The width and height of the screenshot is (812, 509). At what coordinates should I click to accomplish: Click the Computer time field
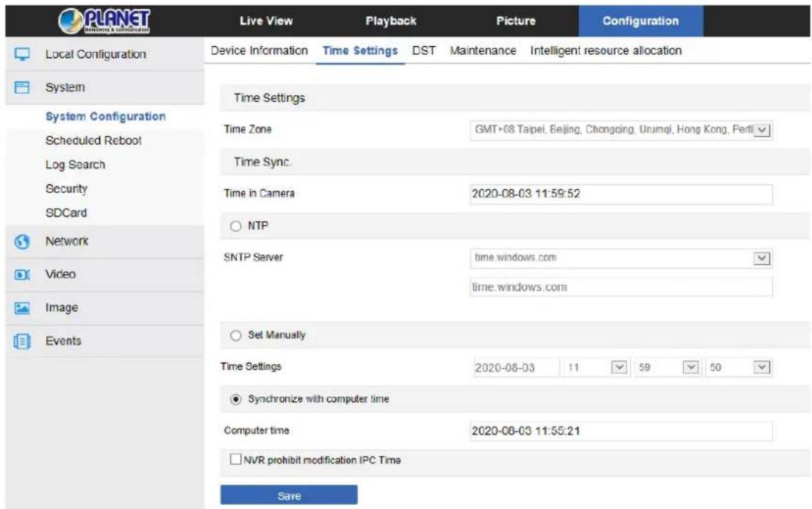point(621,431)
